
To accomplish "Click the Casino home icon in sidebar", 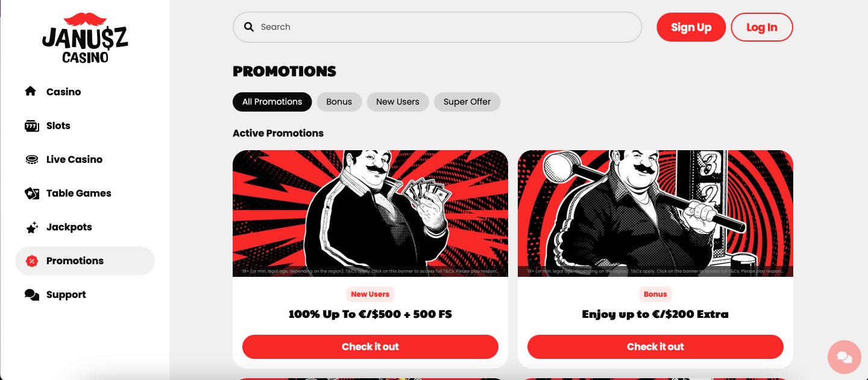I will click(31, 92).
